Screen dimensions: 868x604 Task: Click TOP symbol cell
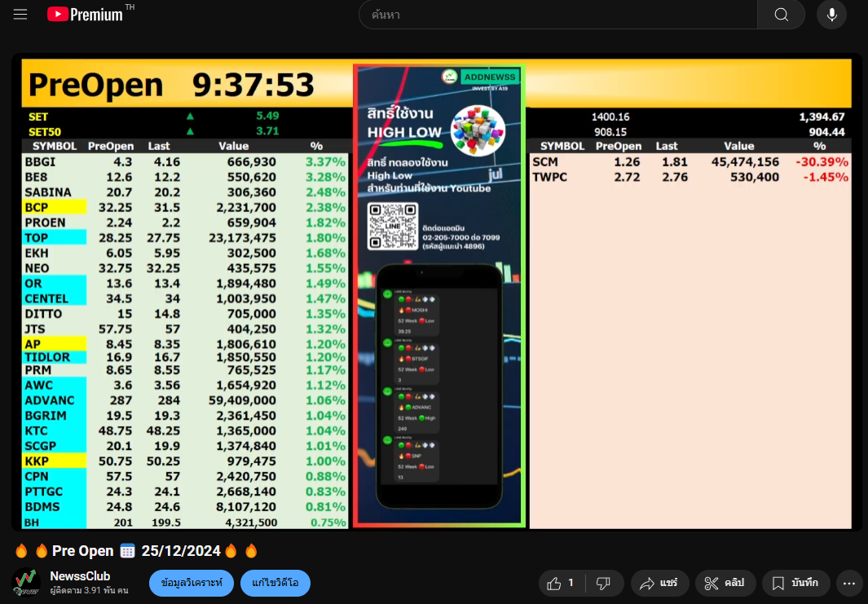pyautogui.click(x=55, y=237)
